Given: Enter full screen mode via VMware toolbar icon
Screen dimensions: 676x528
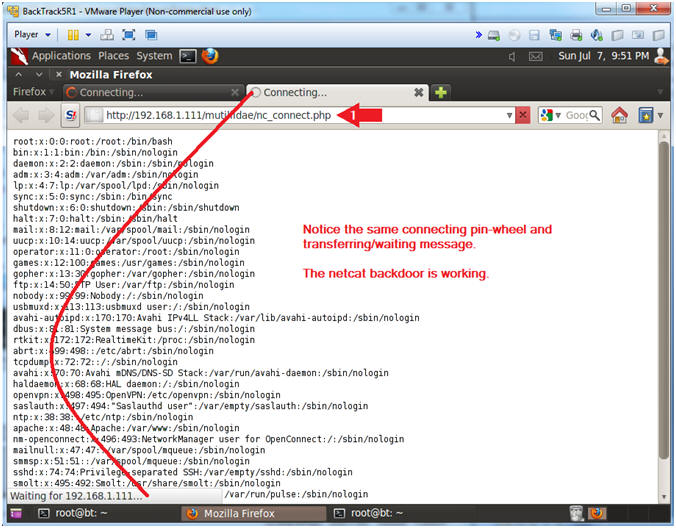Looking at the screenshot, I should coord(129,35).
